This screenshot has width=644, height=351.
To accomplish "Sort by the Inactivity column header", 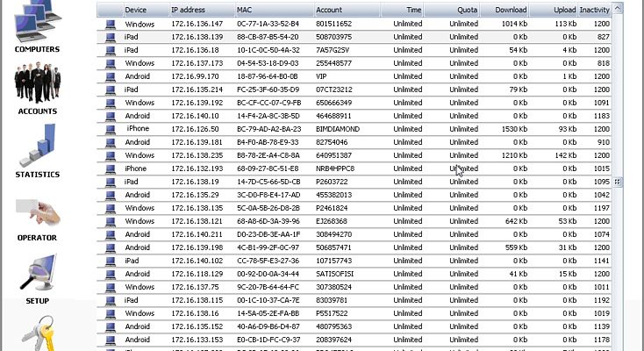I will pos(594,10).
